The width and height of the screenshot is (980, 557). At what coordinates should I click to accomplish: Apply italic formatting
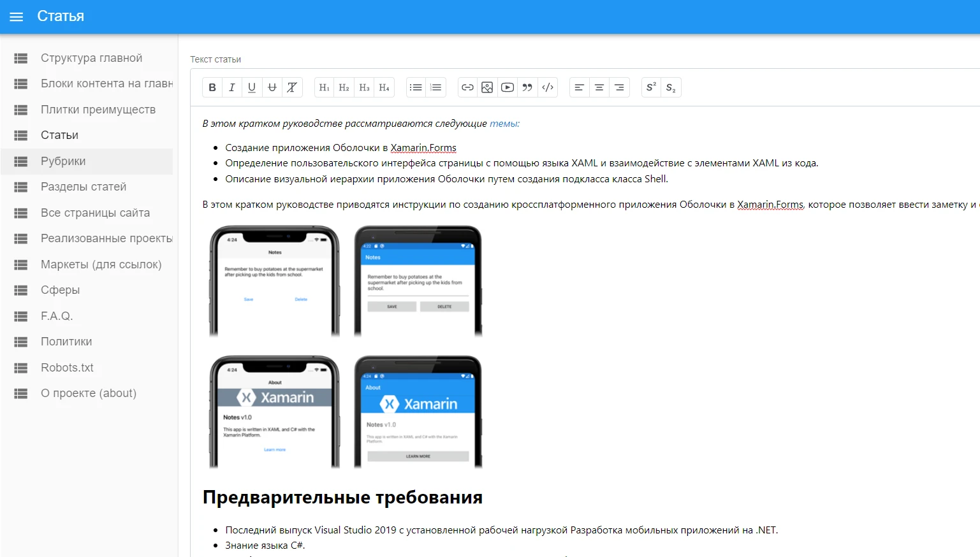(x=232, y=87)
